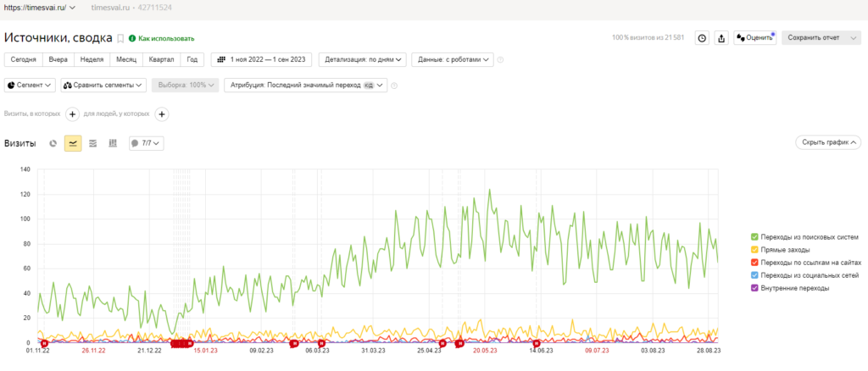Screen dimensions: 868x371
Task: Click the 26.11.22 red date label
Action: pos(93,351)
